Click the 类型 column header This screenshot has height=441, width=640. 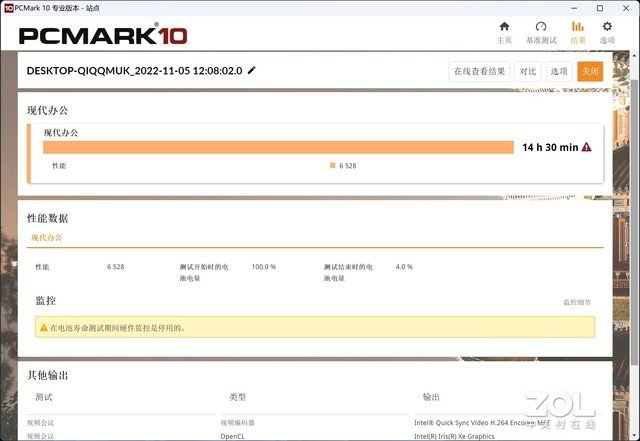(x=238, y=397)
